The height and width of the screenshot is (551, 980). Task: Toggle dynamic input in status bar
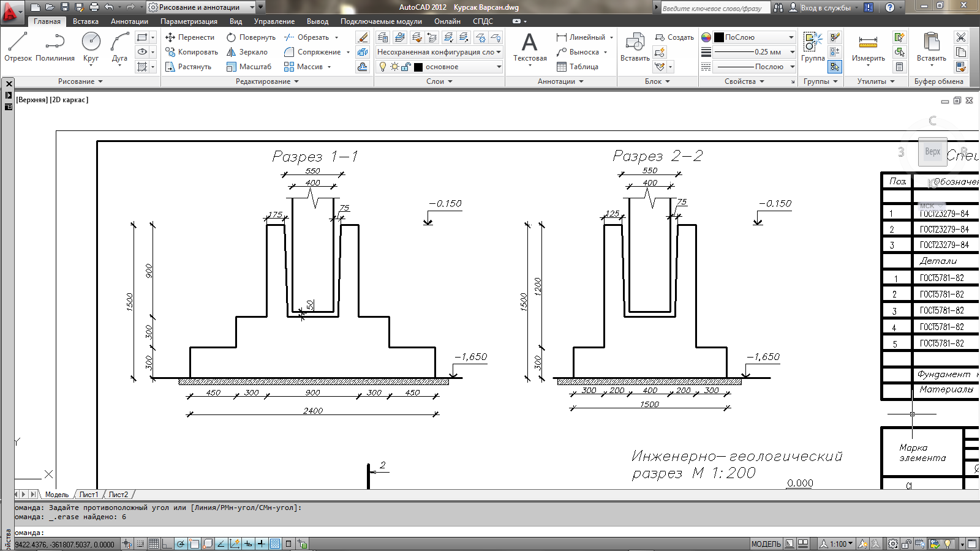tap(248, 544)
